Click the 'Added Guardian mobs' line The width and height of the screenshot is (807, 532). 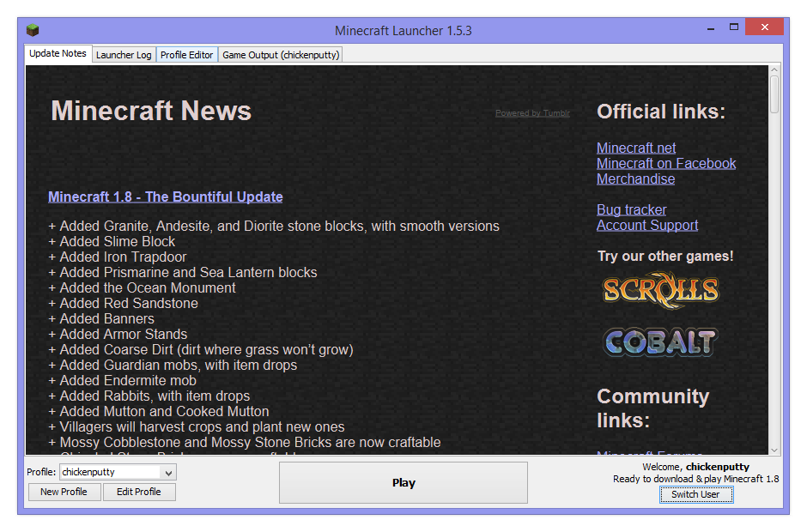tap(173, 366)
